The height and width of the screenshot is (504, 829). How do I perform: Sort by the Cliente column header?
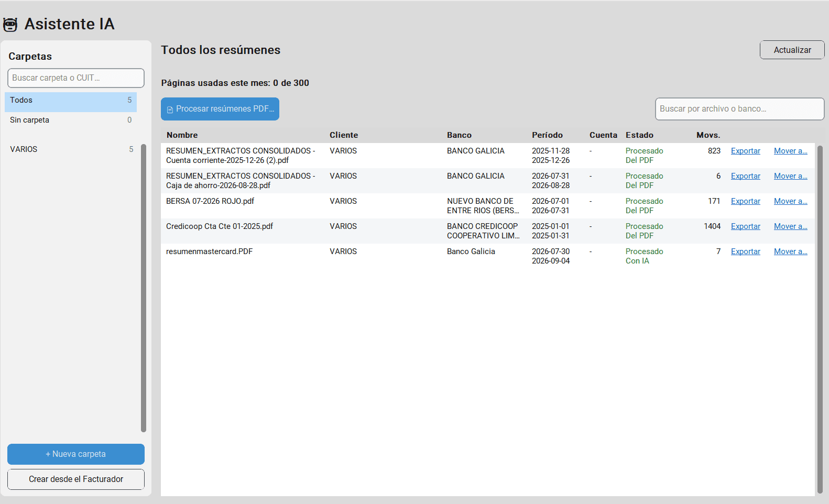pyautogui.click(x=344, y=135)
